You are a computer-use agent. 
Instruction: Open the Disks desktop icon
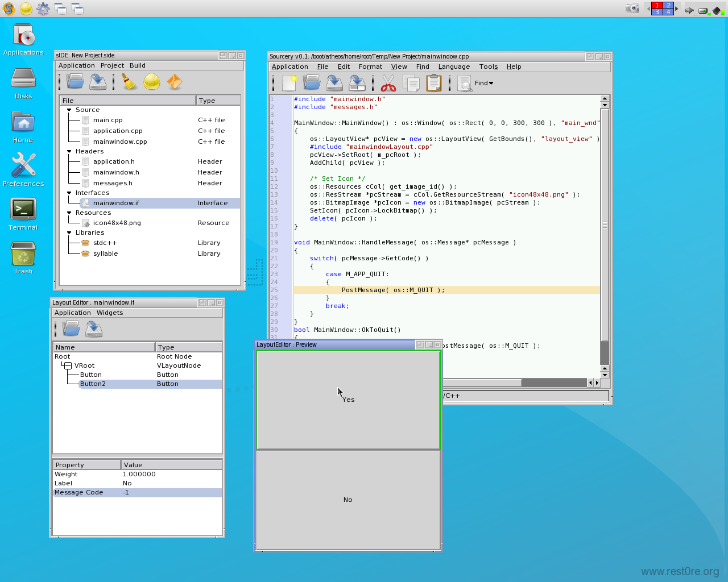[23, 83]
